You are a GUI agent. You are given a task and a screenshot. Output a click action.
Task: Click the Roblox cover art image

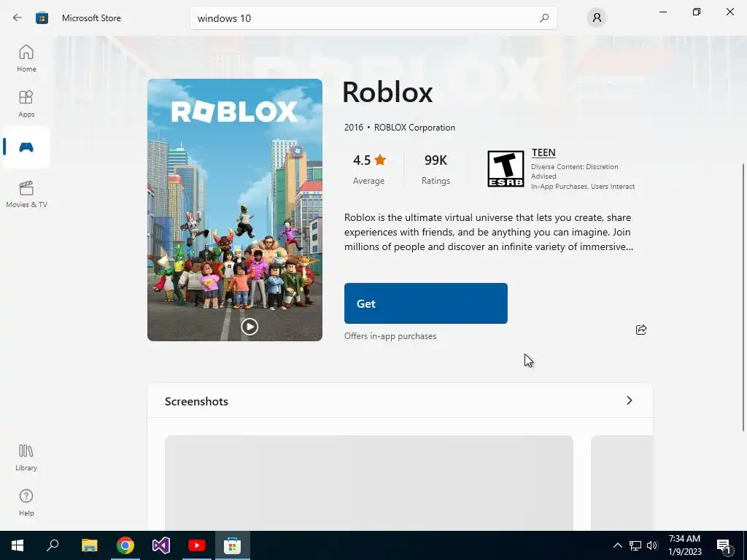click(x=235, y=209)
